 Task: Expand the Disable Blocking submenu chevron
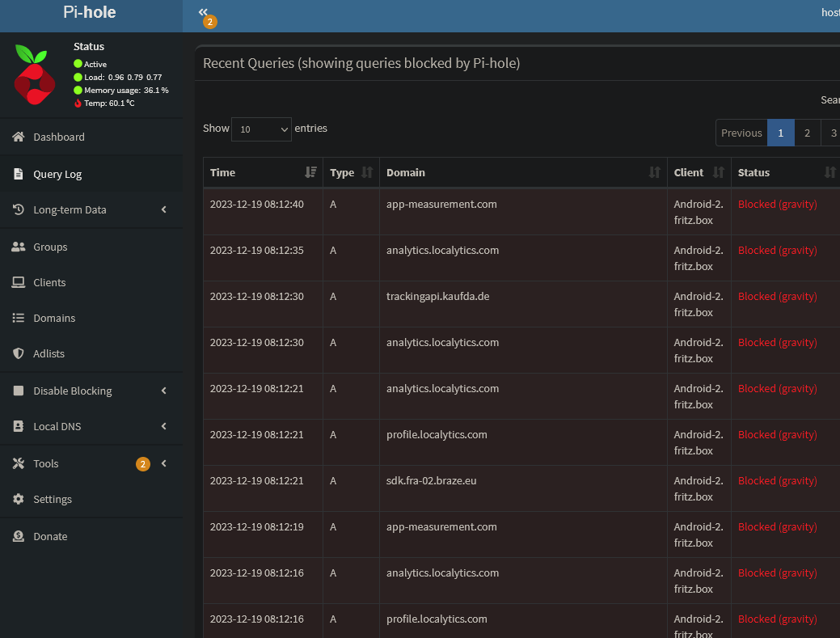(164, 391)
